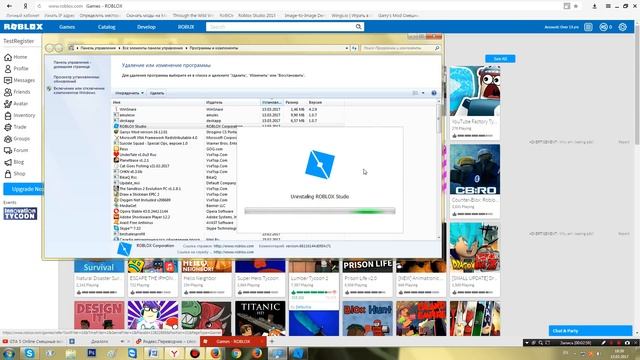
Task: Open the Counter-Blox CB:RO game thumbnail
Action: tap(475, 169)
